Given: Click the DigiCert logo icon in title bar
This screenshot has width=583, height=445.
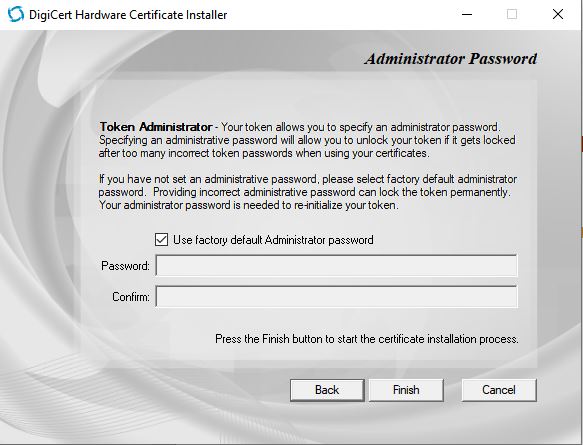Looking at the screenshot, I should 16,14.
